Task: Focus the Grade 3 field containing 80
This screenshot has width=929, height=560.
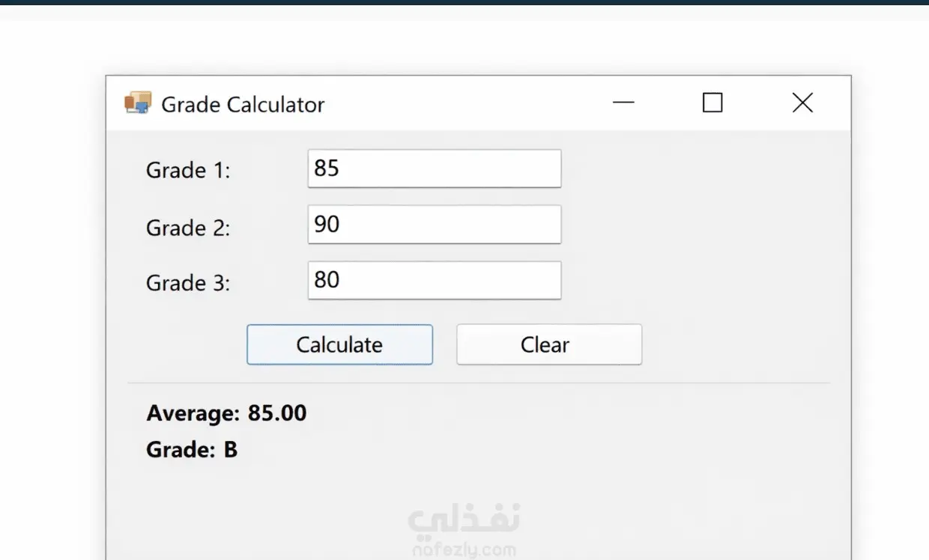Action: click(435, 280)
